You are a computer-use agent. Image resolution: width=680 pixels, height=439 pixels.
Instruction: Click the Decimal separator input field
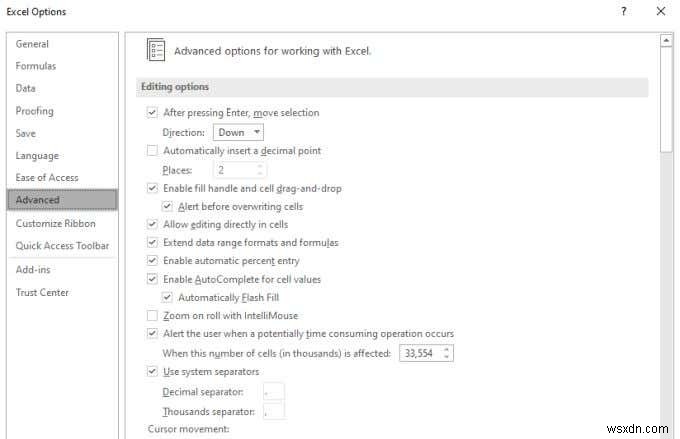[274, 391]
